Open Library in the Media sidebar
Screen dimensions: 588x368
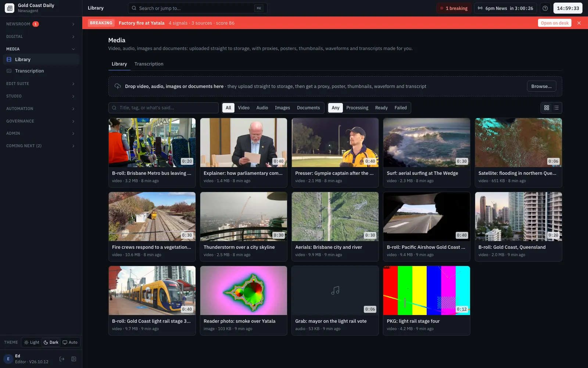(x=41, y=59)
